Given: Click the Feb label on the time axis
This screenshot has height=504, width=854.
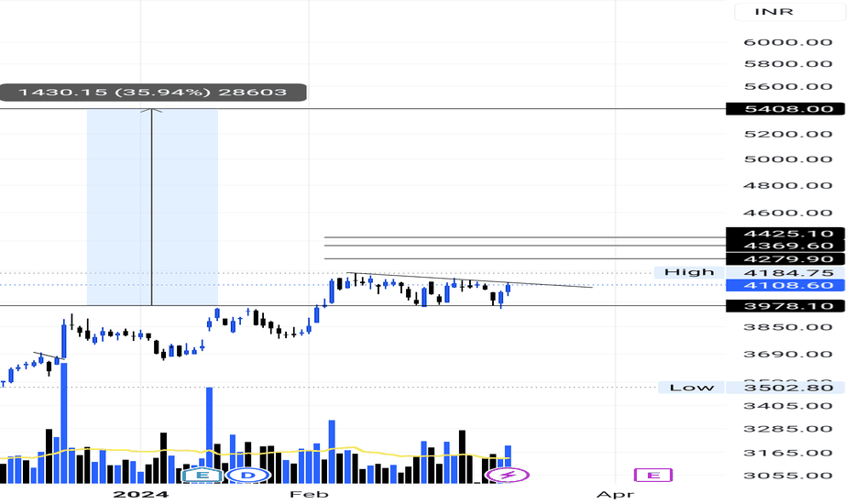Looking at the screenshot, I should point(309,494).
